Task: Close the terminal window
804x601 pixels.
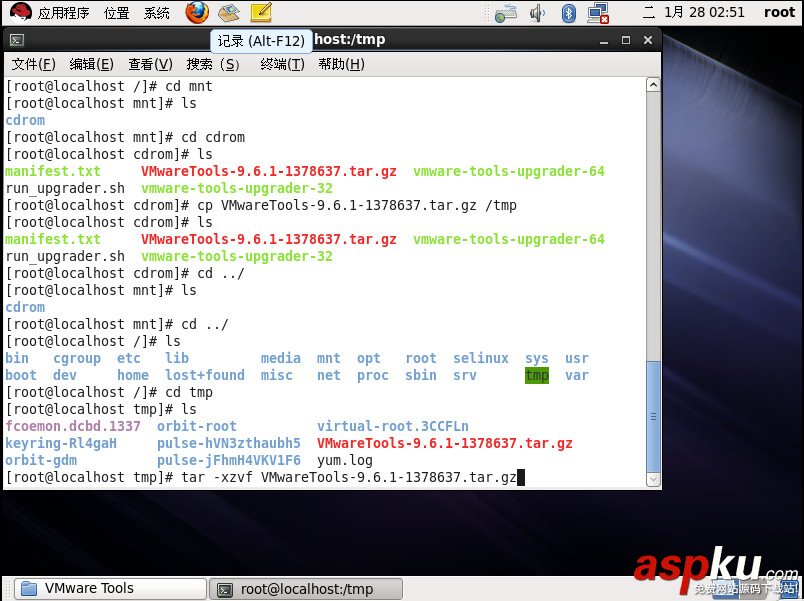Action: tap(648, 40)
